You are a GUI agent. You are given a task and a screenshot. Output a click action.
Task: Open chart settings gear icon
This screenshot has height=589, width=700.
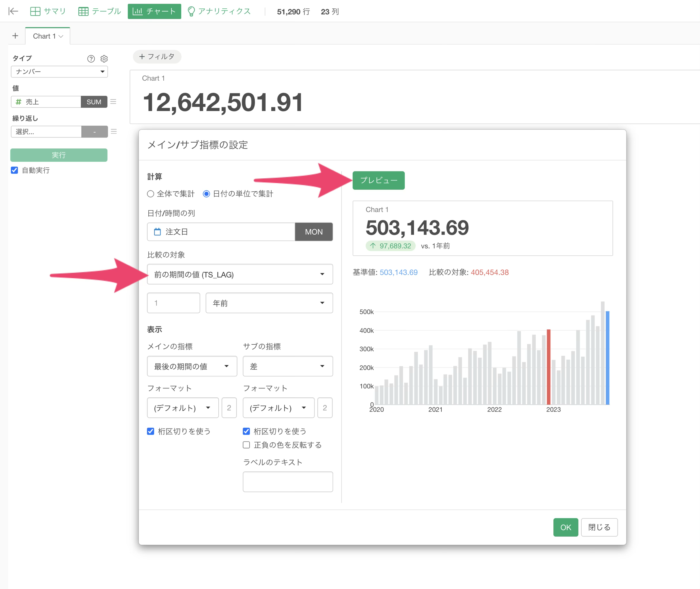[x=104, y=59]
